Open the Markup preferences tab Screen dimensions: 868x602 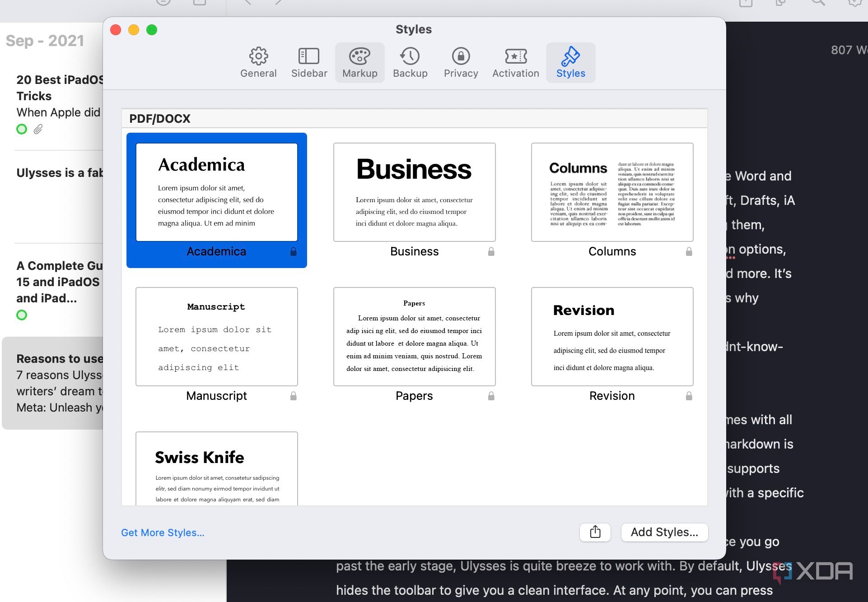[x=359, y=63]
